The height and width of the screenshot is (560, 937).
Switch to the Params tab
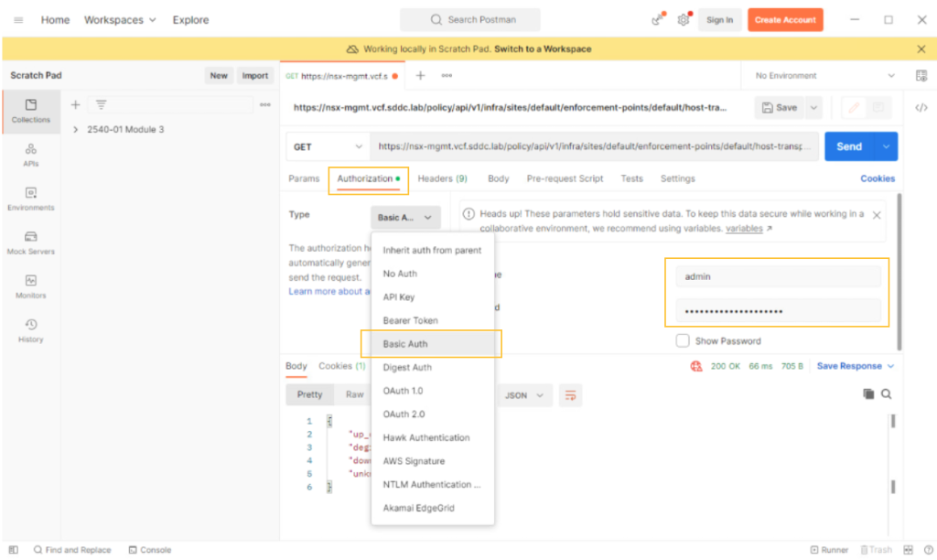304,178
